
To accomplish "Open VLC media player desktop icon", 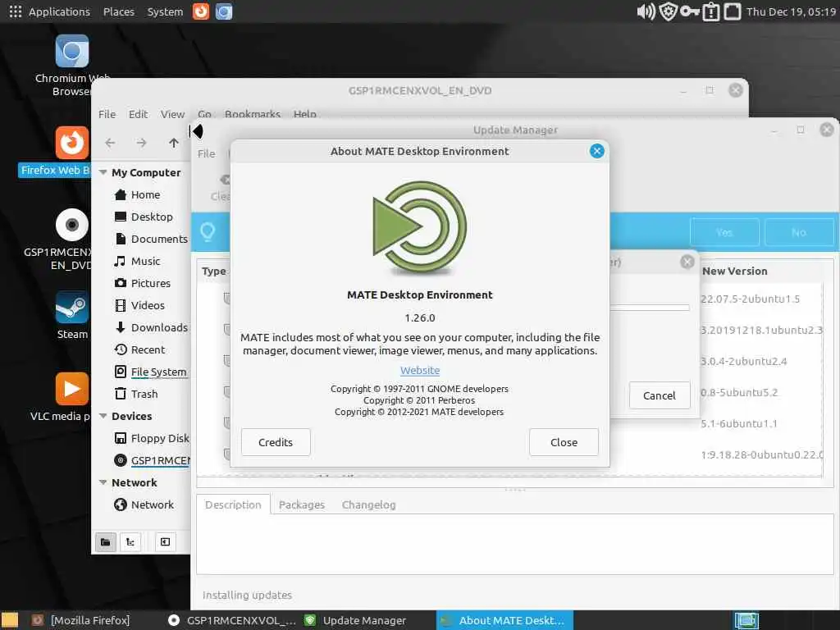I will (72, 389).
